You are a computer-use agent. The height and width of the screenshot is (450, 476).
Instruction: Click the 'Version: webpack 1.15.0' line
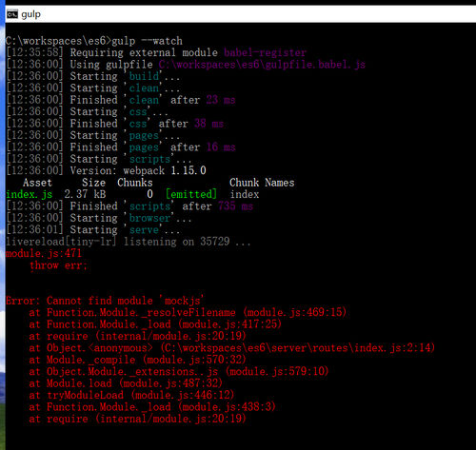(106, 170)
